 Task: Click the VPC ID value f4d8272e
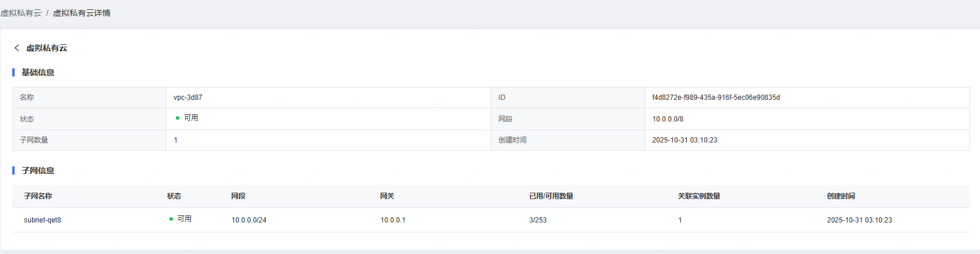click(716, 98)
